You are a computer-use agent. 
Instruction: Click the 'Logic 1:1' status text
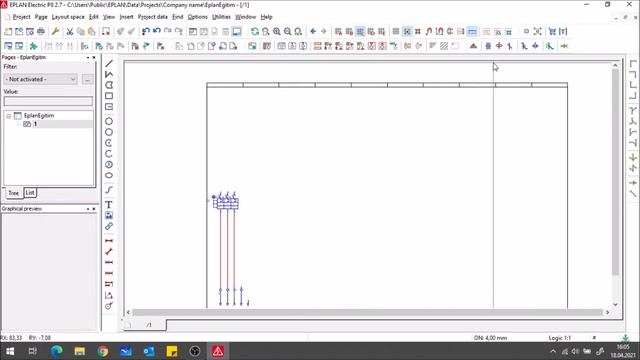pos(560,338)
